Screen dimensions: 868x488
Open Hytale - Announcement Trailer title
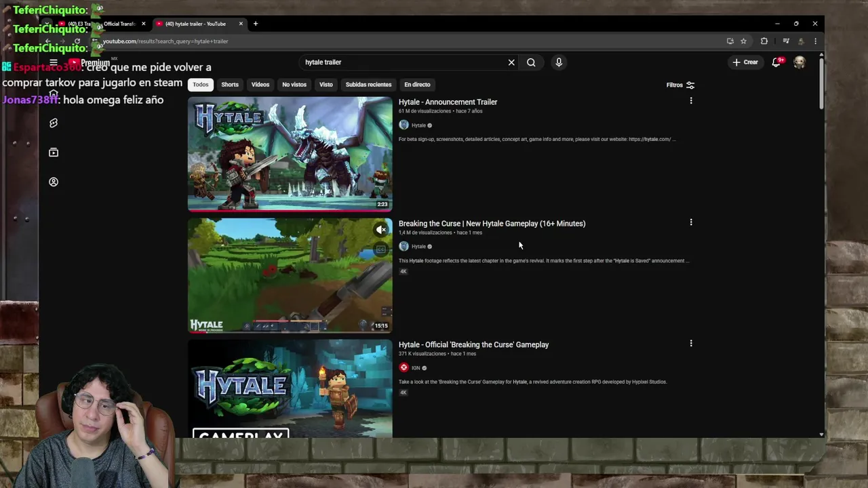448,102
